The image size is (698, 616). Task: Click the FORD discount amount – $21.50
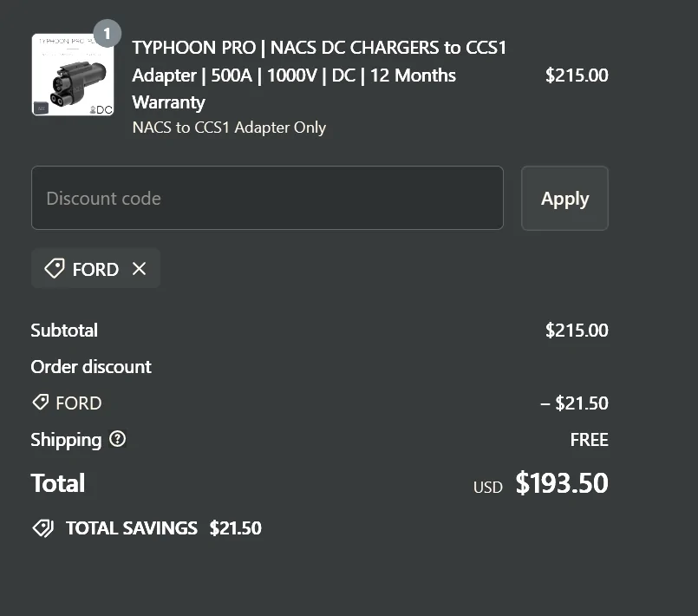574,403
